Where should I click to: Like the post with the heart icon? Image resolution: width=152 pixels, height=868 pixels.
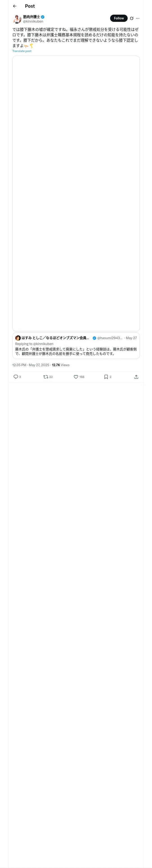(x=76, y=377)
